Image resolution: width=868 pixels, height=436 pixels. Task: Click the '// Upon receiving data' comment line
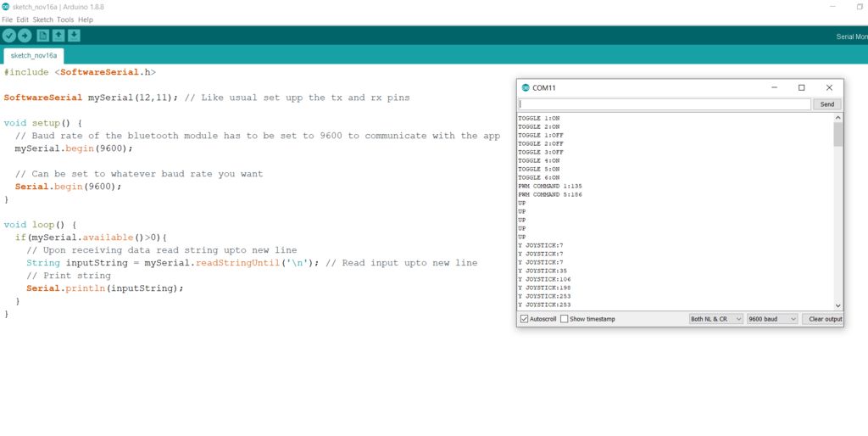162,250
